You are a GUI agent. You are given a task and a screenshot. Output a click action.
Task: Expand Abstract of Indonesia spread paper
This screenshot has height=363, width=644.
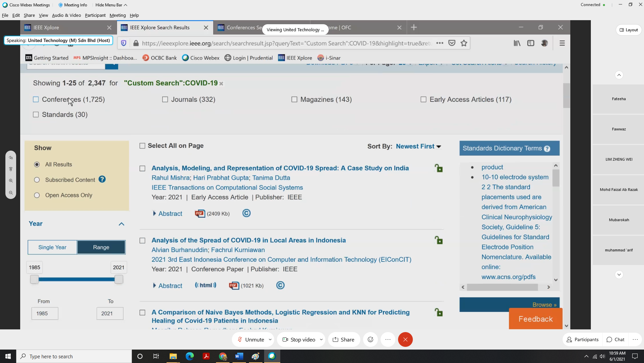tap(168, 286)
